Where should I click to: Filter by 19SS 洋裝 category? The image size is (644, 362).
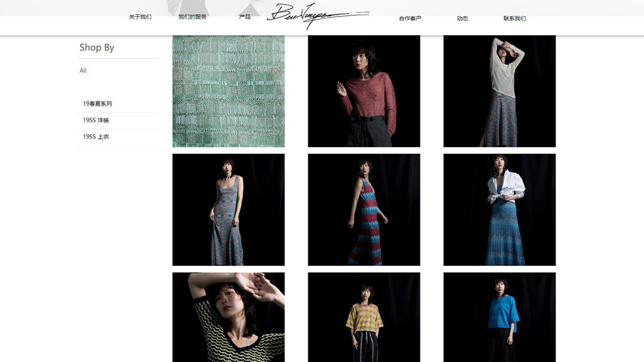tap(95, 121)
